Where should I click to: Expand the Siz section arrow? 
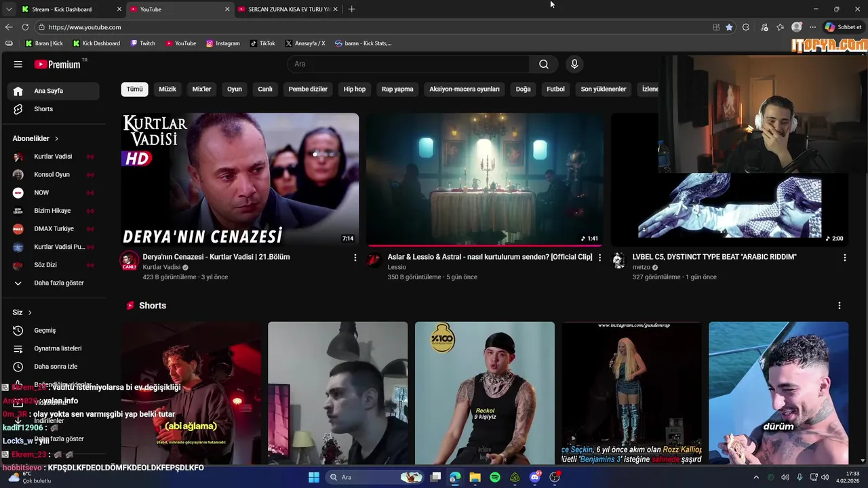(x=30, y=312)
